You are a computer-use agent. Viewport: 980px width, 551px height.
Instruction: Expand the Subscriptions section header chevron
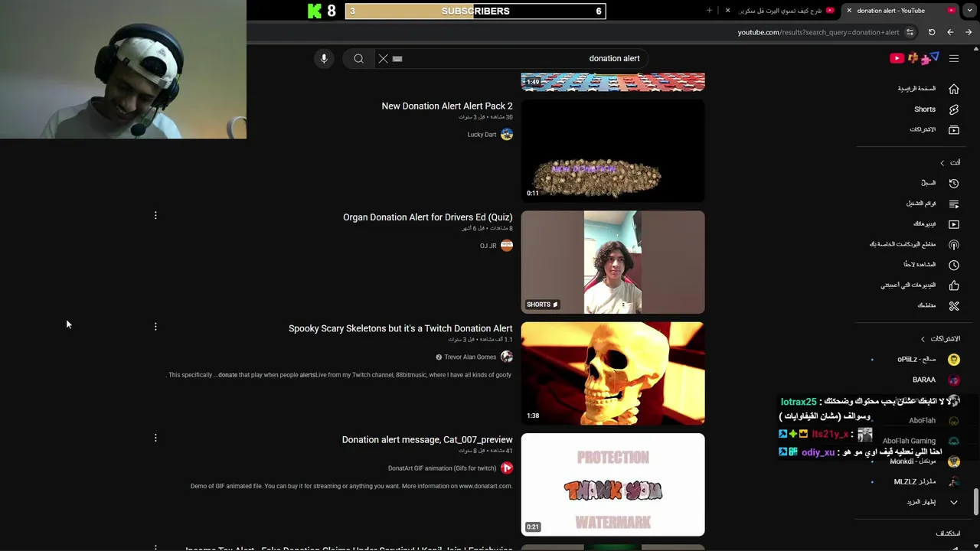(x=923, y=339)
